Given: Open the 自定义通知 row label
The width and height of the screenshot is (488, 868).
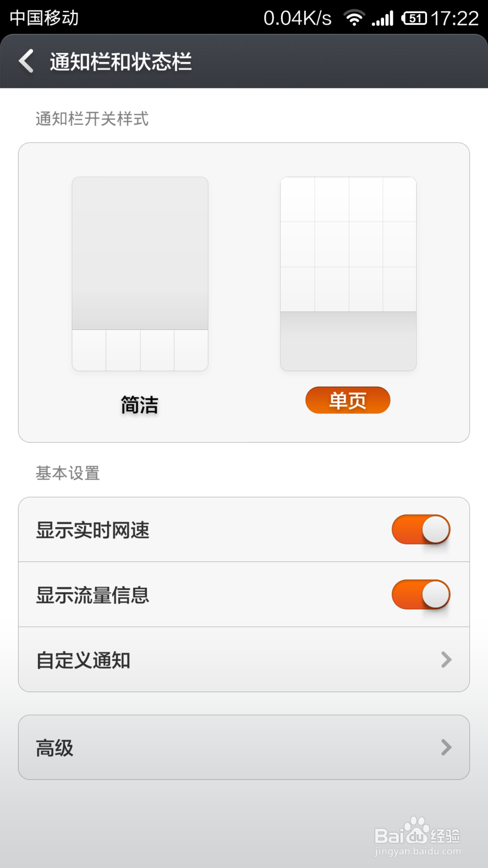Looking at the screenshot, I should (83, 660).
